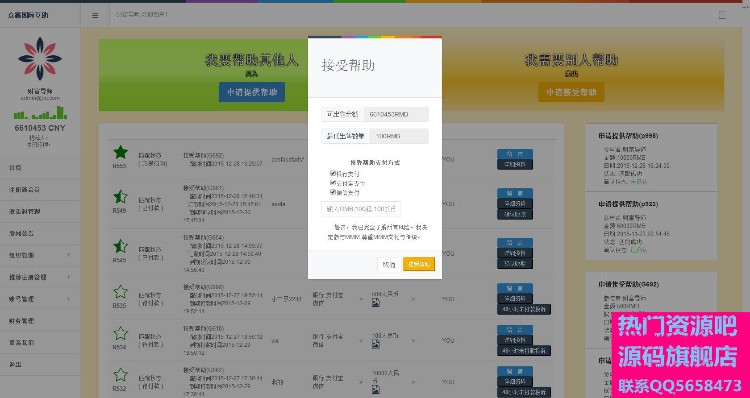The width and height of the screenshot is (750, 398).
Task: Click the blue button in row R549
Action: [515, 193]
